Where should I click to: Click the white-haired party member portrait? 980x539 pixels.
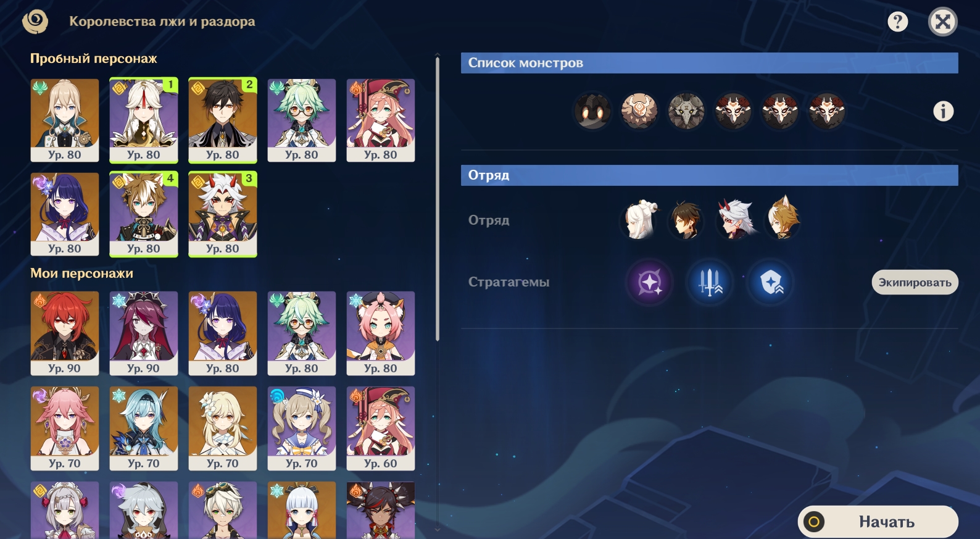[x=640, y=219]
